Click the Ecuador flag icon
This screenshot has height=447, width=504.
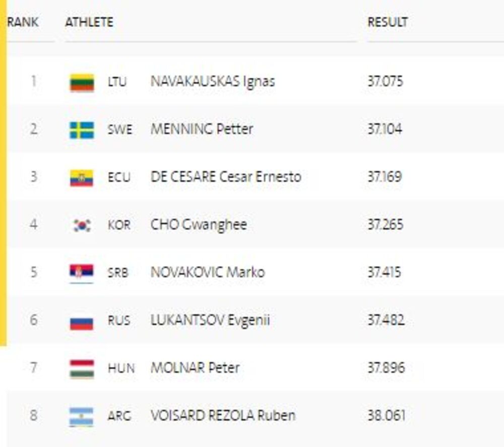82,177
